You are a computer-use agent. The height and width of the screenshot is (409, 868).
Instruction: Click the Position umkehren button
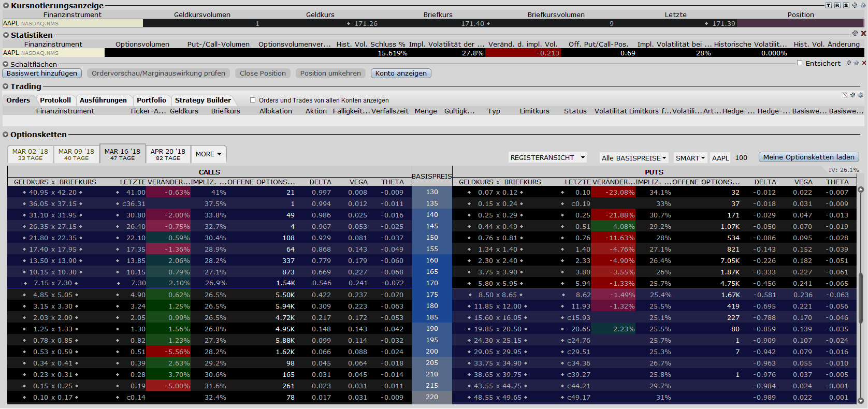pyautogui.click(x=330, y=74)
